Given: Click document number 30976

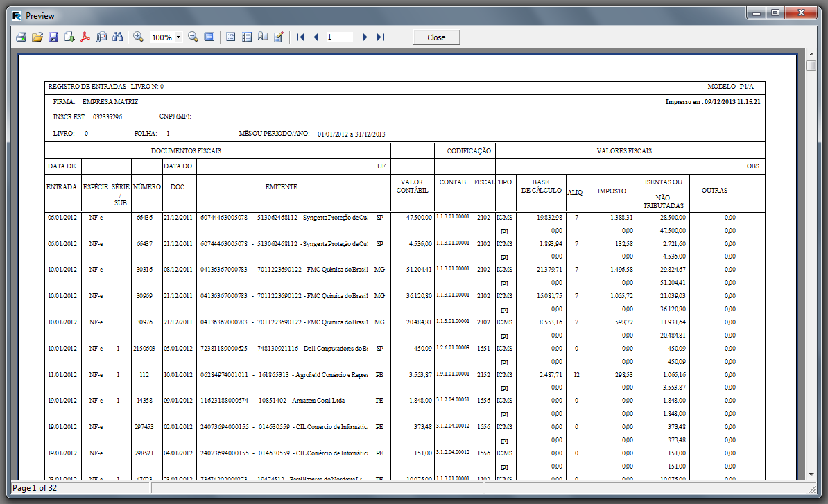Looking at the screenshot, I should click(144, 322).
